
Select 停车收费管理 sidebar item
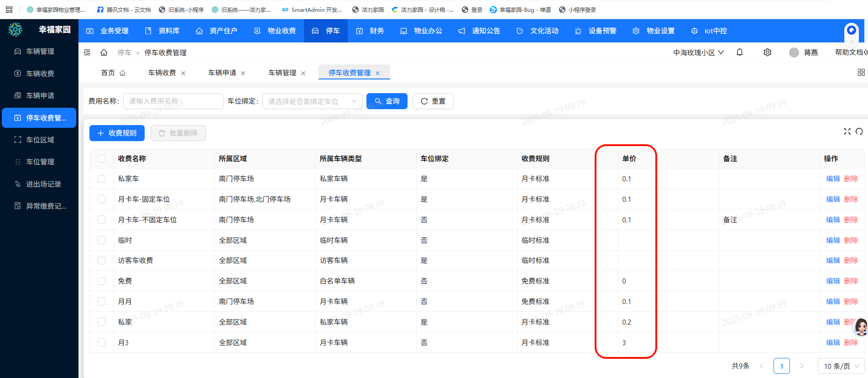(x=39, y=118)
